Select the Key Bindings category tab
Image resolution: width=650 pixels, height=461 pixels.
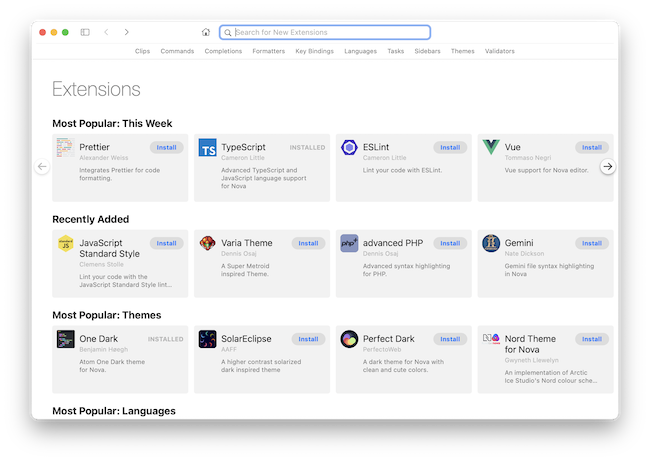(x=314, y=51)
